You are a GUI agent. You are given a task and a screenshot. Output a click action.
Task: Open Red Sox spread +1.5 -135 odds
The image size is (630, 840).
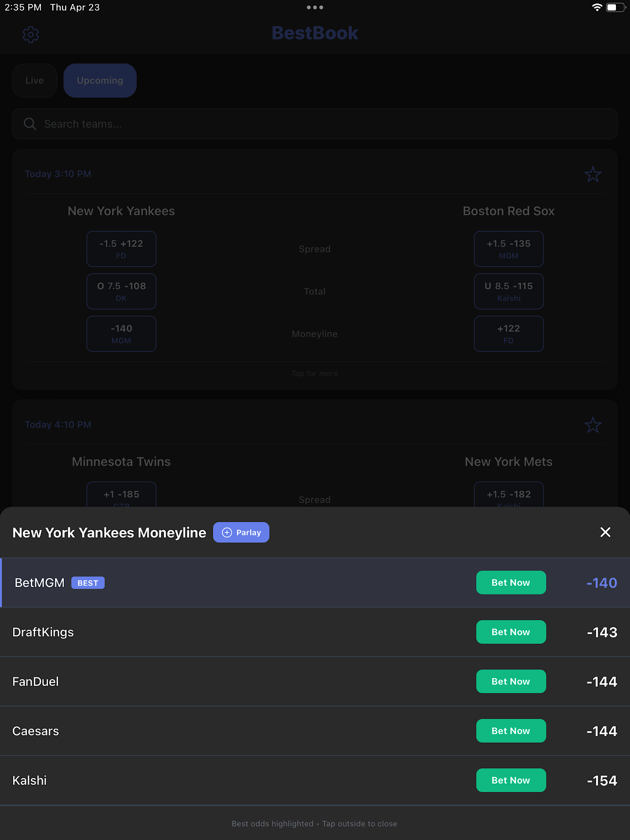(509, 249)
